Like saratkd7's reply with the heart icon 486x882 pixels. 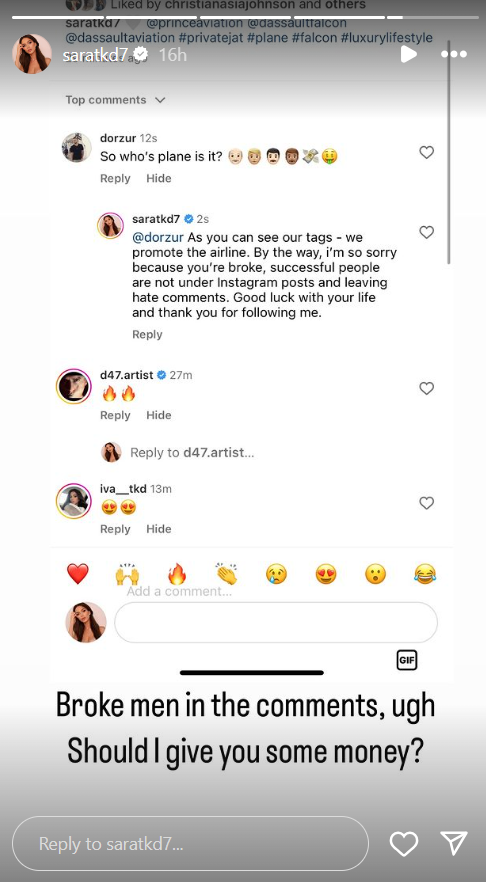427,232
